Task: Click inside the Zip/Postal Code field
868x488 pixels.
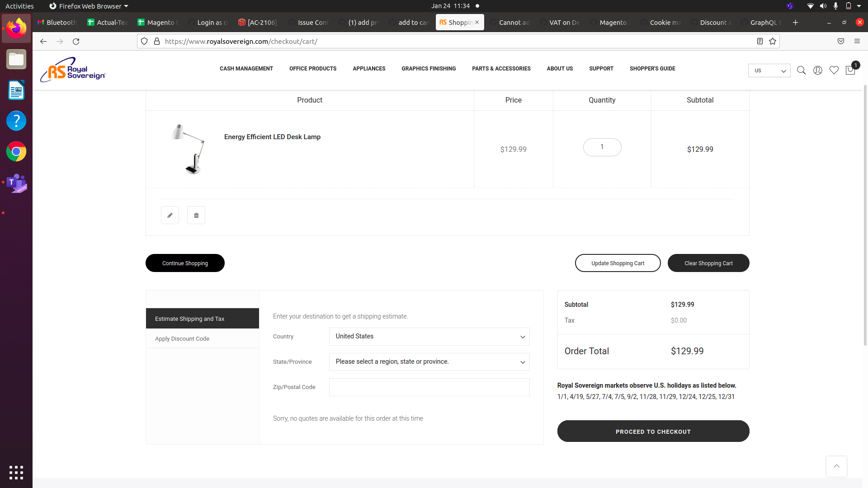Action: (429, 387)
